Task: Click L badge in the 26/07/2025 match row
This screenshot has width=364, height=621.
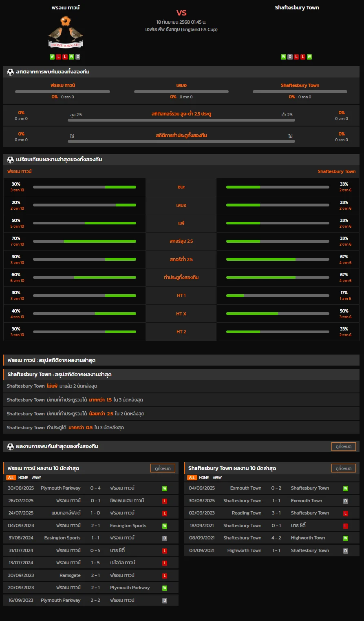Action: pos(165,501)
